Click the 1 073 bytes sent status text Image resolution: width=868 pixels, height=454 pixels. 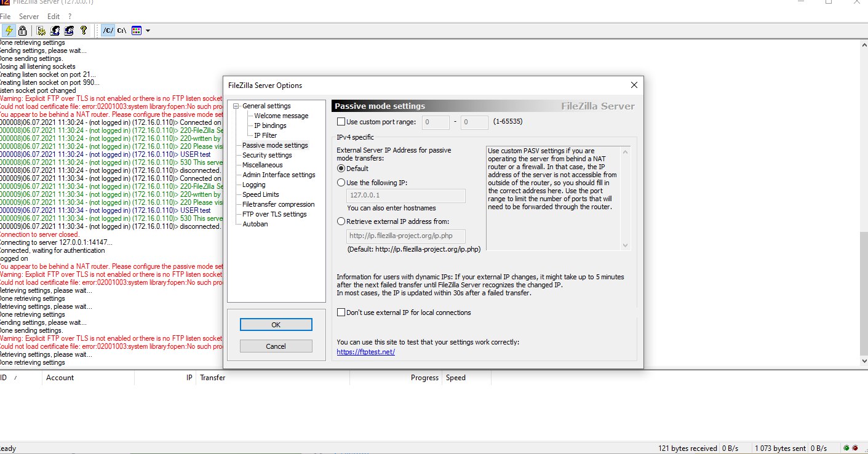click(781, 448)
